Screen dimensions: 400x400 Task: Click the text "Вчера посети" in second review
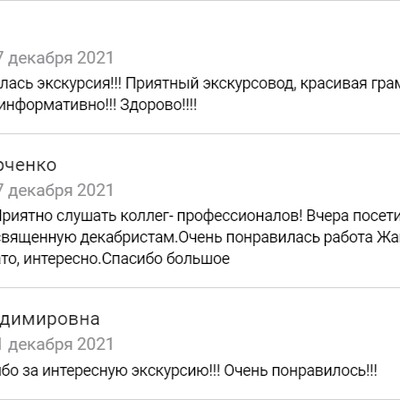tap(353, 216)
